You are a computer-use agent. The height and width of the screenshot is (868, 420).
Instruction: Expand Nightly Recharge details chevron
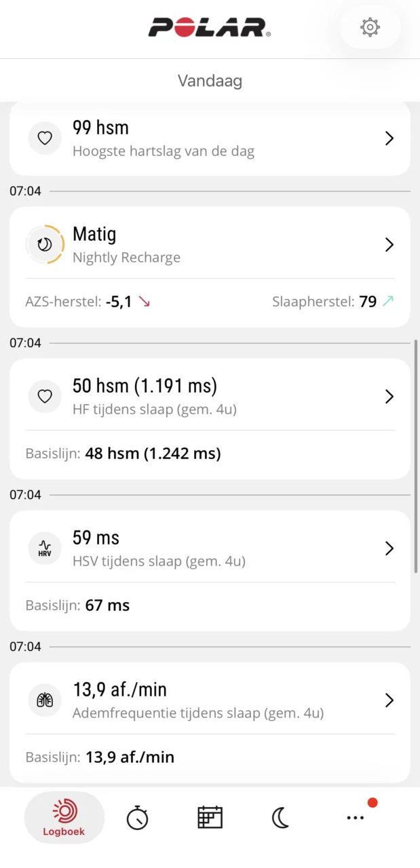[389, 245]
